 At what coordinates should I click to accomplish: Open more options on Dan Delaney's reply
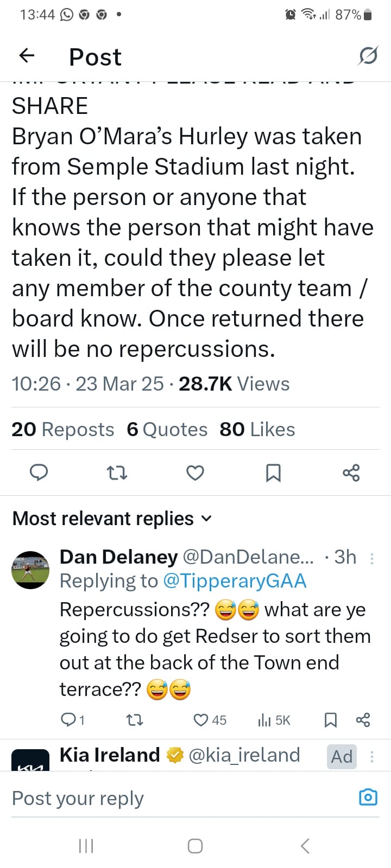coord(372,558)
